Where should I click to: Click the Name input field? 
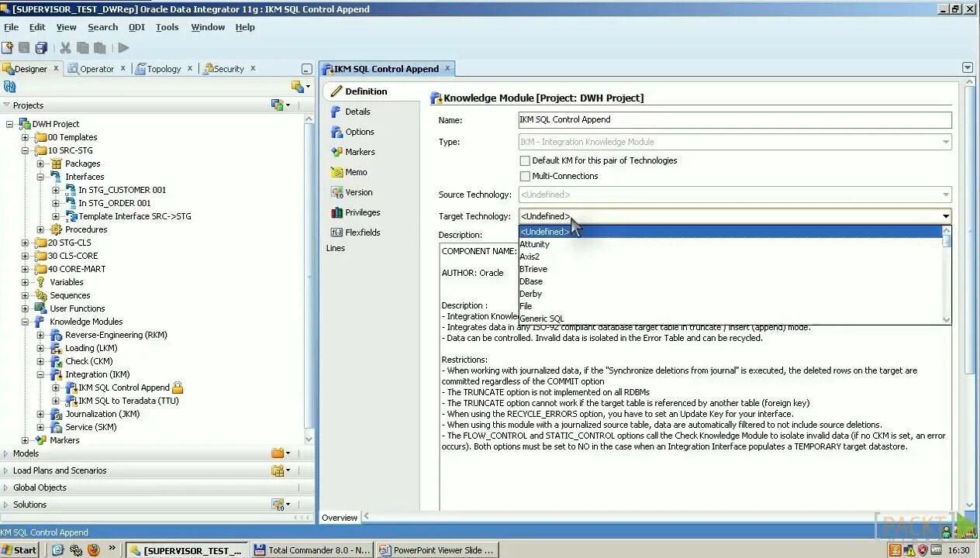click(x=735, y=120)
